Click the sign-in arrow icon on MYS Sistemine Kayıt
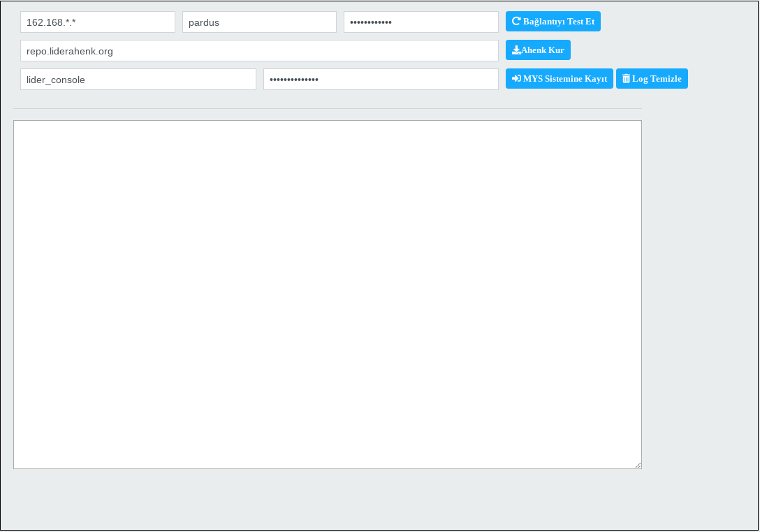The height and width of the screenshot is (532, 760). click(516, 79)
